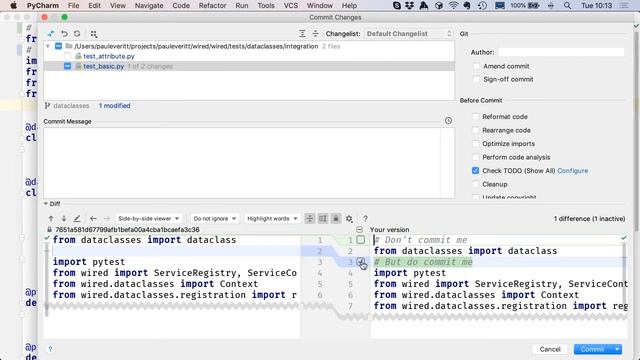Toggle the integration folder checkbox

[59, 46]
